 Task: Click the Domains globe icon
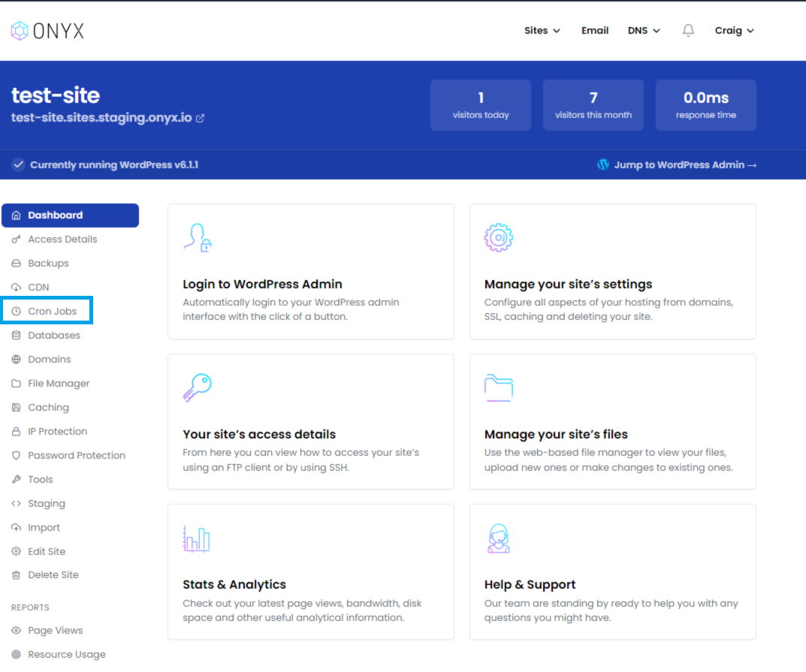[x=17, y=359]
